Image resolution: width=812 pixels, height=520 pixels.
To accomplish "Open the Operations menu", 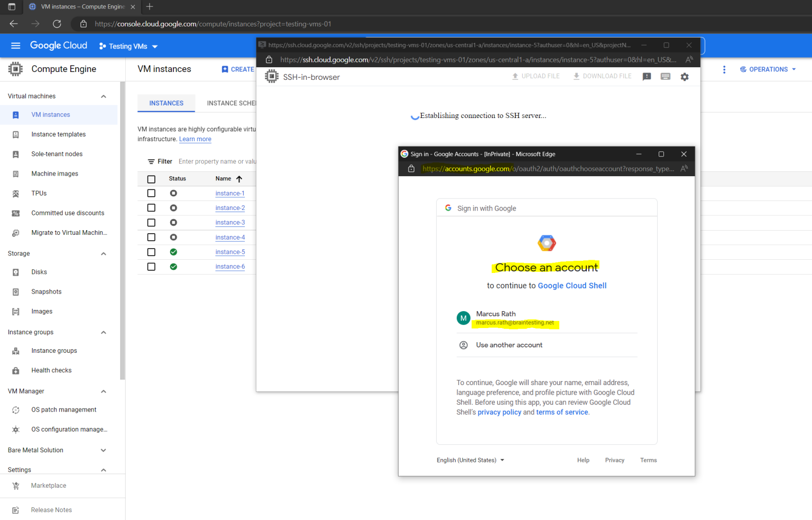I will pos(768,69).
